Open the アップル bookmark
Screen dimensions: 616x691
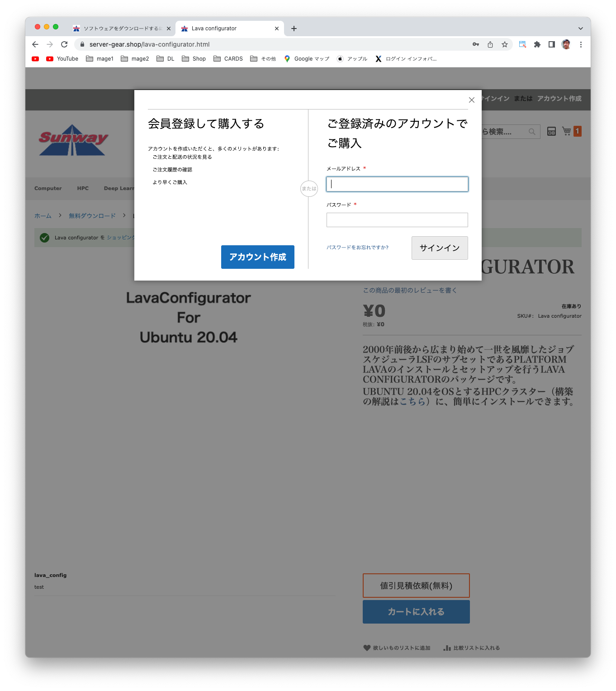click(352, 59)
